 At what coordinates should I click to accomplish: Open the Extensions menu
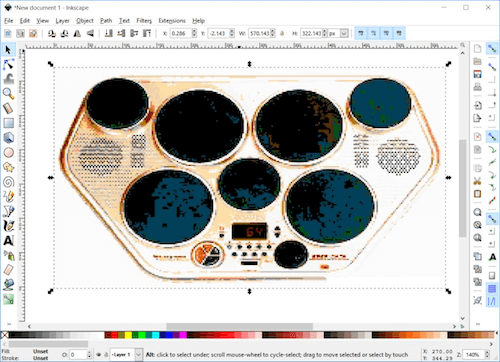[172, 21]
